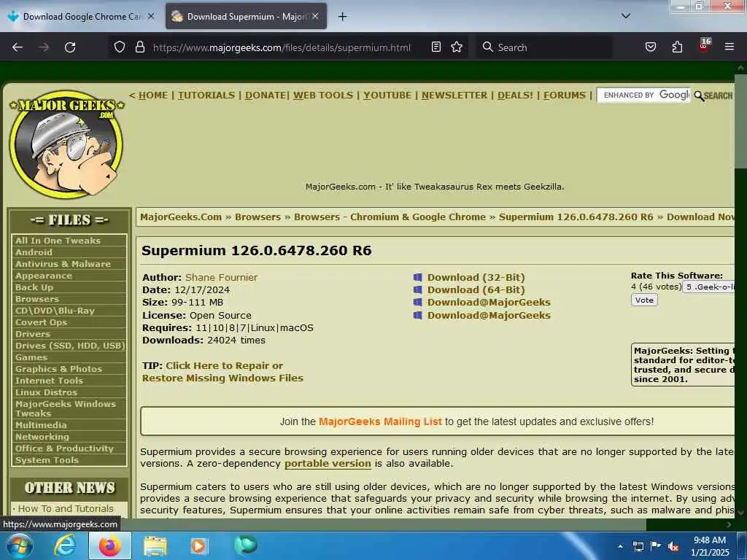The image size is (747, 560).
Task: Open the 5 Geek-o-licious rating dropdown
Action: tap(709, 287)
